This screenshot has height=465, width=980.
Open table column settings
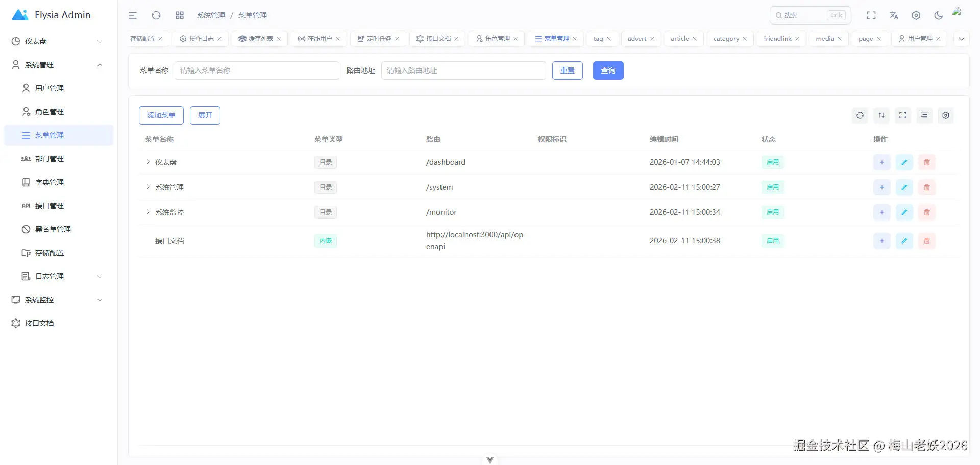tap(946, 115)
